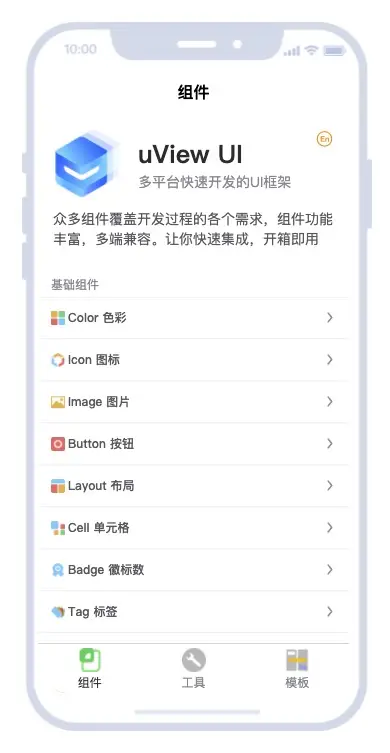Click the Badge ribbon icon

click(58, 570)
